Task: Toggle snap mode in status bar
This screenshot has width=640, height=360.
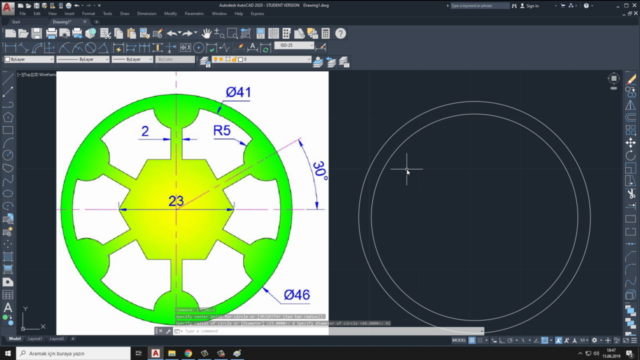Action: [x=480, y=340]
